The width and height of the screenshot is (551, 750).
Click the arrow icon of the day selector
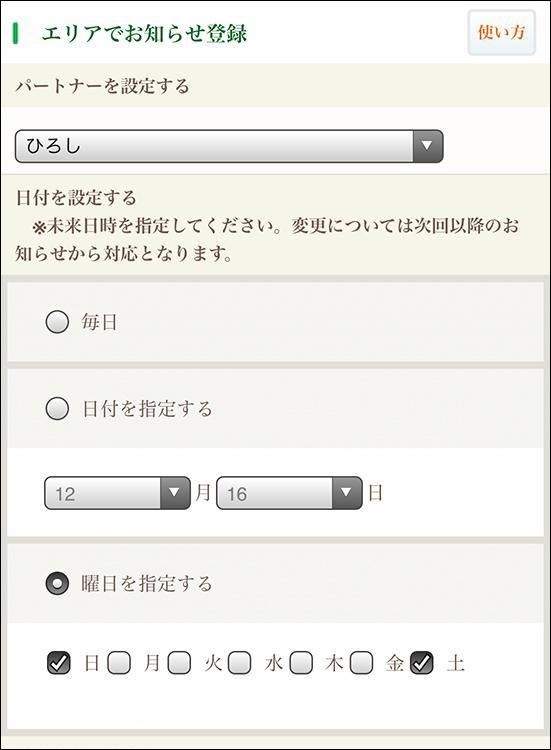347,493
